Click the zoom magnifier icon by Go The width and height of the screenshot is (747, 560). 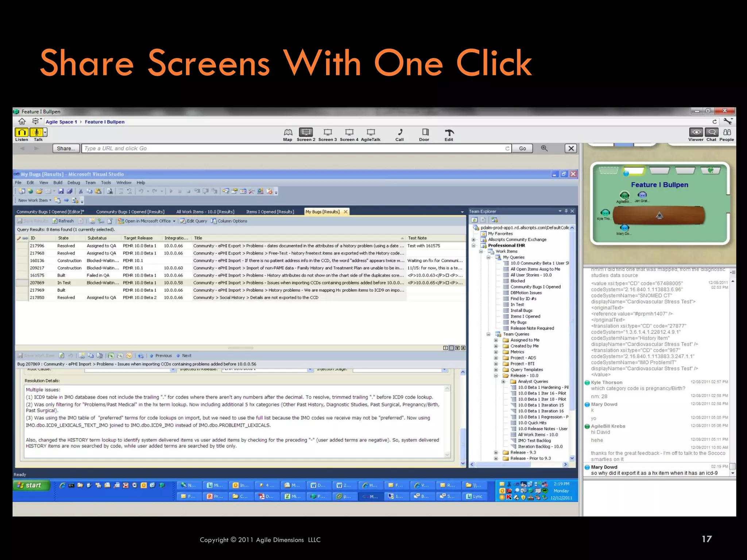(x=544, y=148)
